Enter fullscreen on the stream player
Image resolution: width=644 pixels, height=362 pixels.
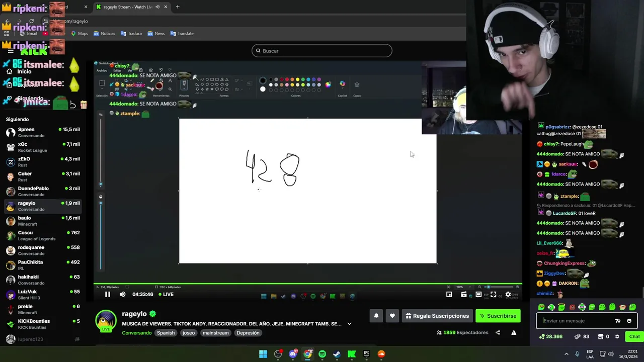click(493, 294)
